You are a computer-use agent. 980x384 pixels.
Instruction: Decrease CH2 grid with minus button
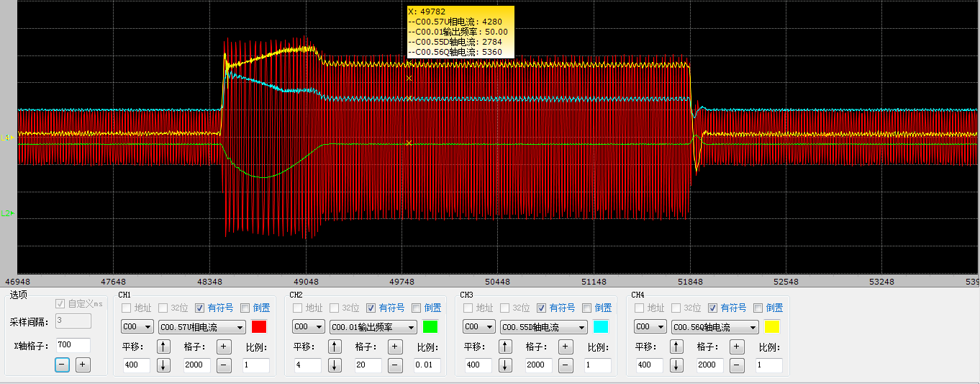(396, 365)
